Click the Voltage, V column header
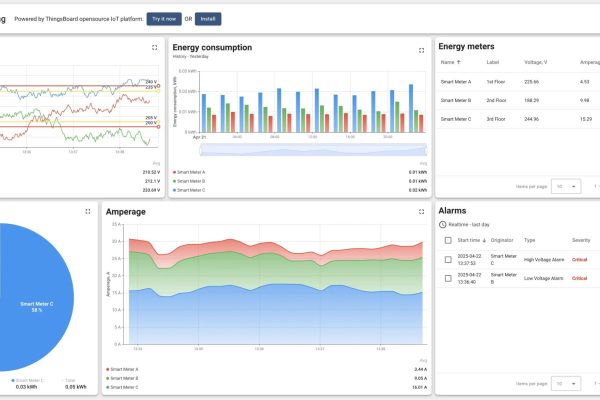 click(x=535, y=62)
